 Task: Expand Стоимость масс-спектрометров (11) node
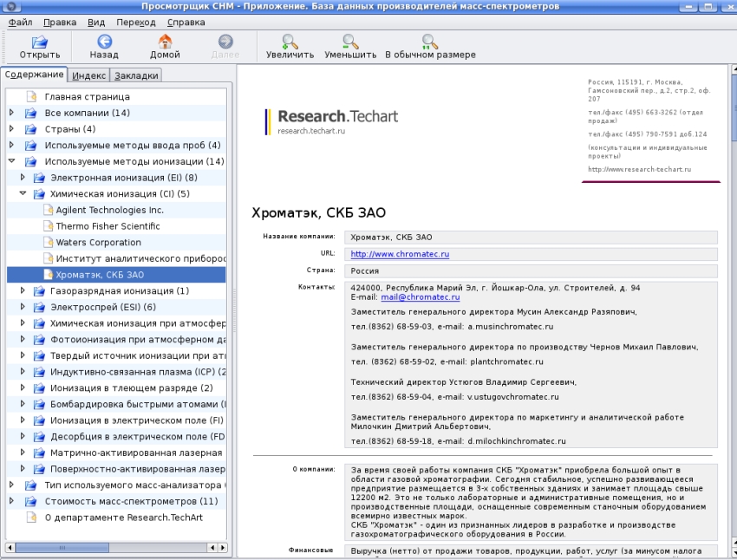coord(12,501)
